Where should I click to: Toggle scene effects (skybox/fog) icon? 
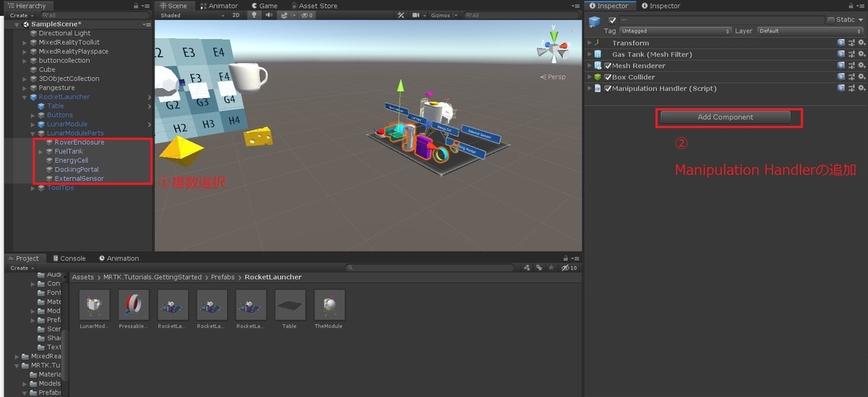coord(284,14)
